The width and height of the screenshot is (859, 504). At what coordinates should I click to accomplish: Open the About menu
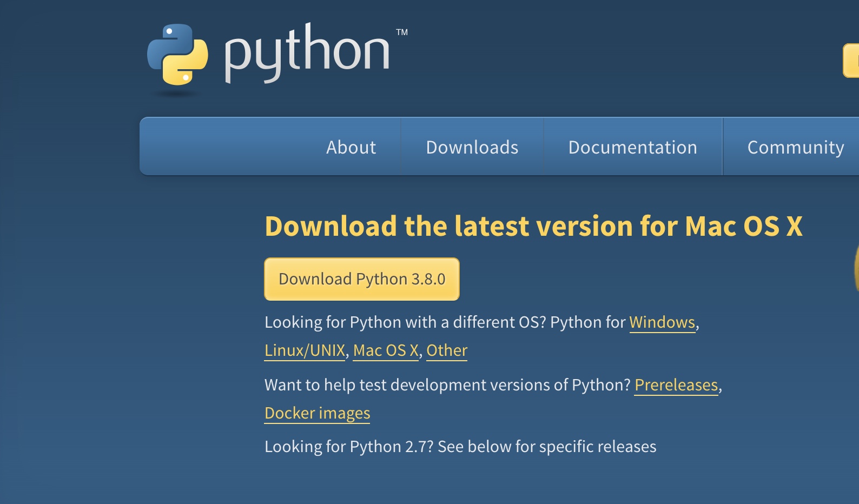(351, 147)
